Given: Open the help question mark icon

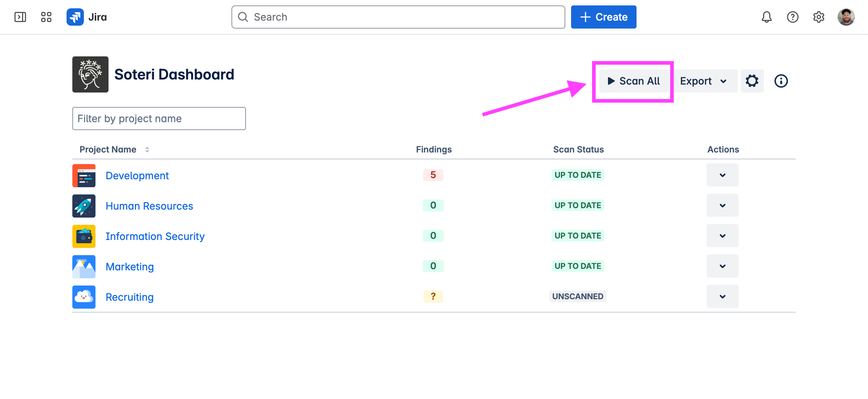Looking at the screenshot, I should 792,17.
